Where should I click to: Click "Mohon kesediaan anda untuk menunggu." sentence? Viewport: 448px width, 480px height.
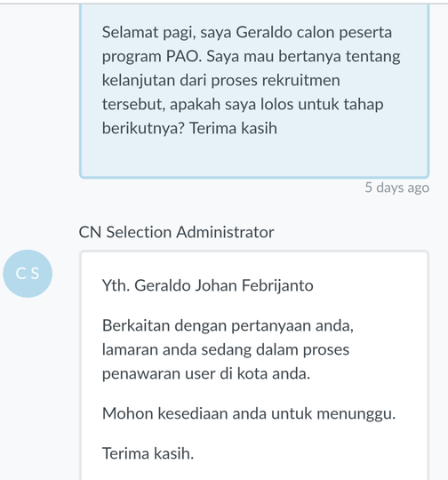(x=249, y=413)
